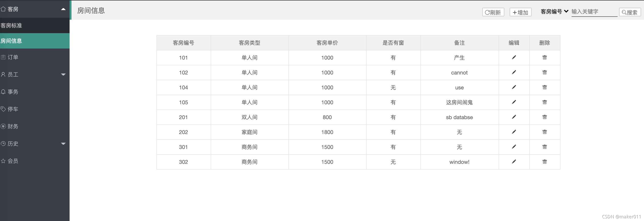This screenshot has width=644, height=221.
Task: Select the 房间信息 submenu item
Action: tap(35, 41)
